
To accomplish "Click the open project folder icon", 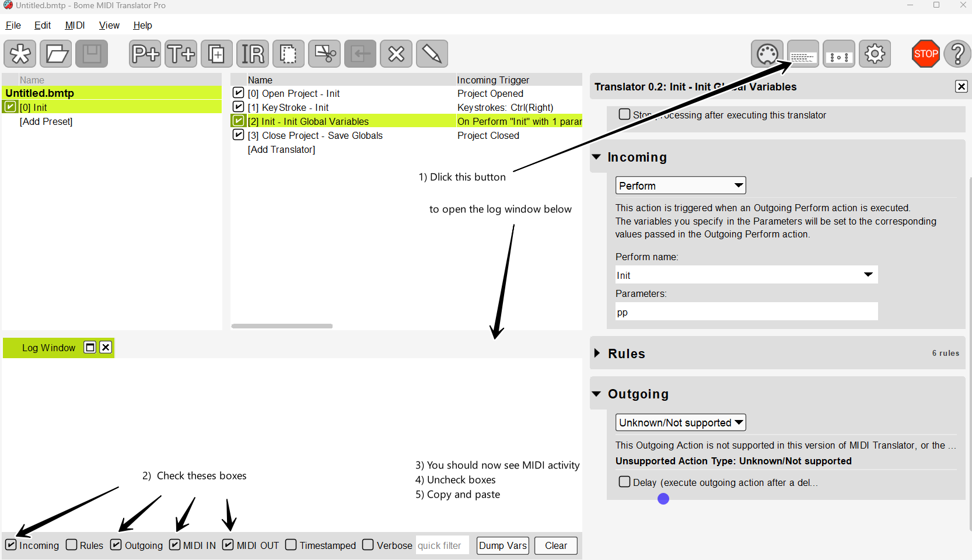I will click(56, 54).
